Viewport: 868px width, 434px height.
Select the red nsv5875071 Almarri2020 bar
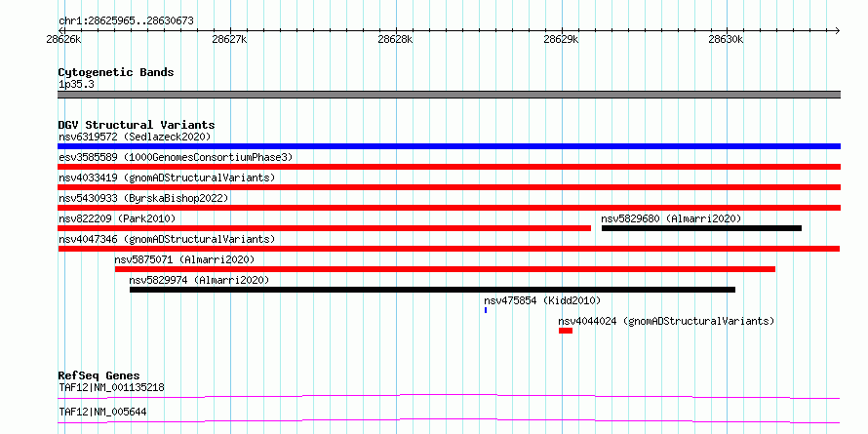[445, 269]
